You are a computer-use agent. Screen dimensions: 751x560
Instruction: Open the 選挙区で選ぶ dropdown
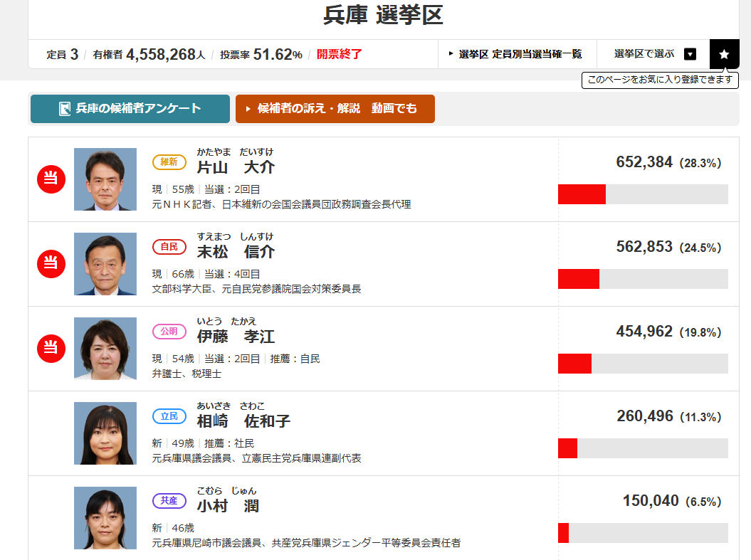[653, 54]
